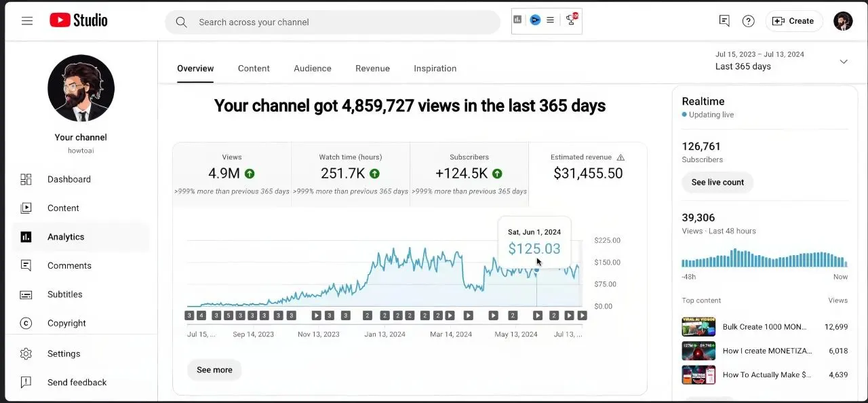
Task: Switch to the Audience tab
Action: 313,69
